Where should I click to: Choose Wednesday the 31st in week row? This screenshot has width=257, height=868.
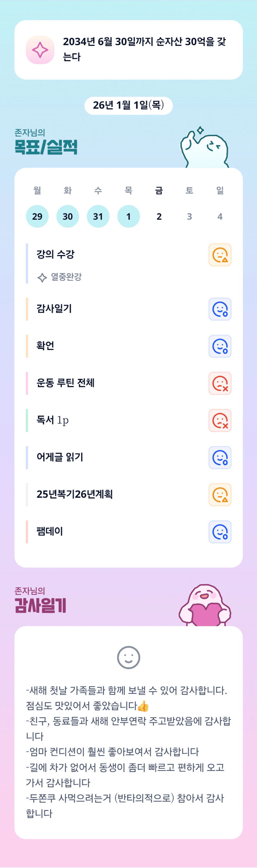tap(98, 216)
